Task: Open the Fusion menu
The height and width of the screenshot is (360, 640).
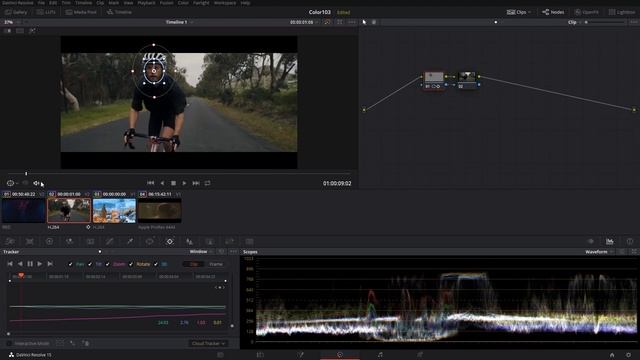Action: 167,3
